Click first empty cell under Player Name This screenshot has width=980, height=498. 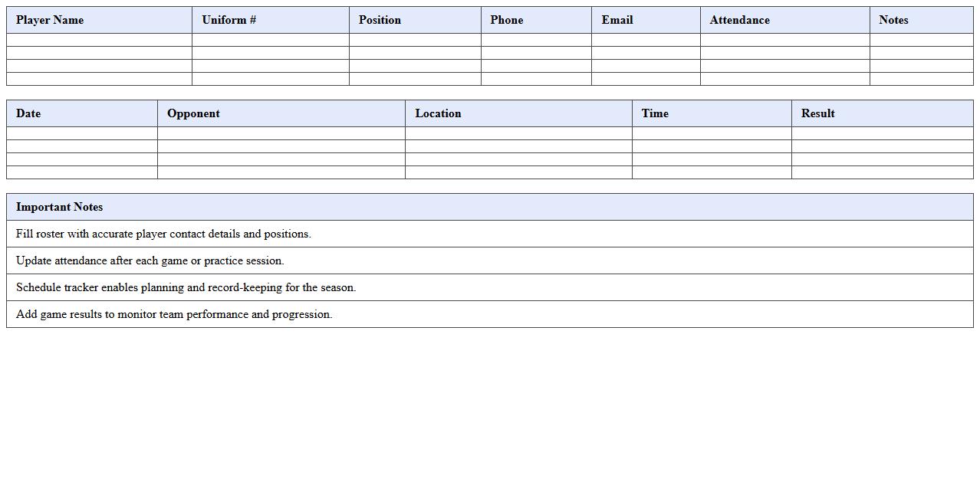click(x=99, y=40)
